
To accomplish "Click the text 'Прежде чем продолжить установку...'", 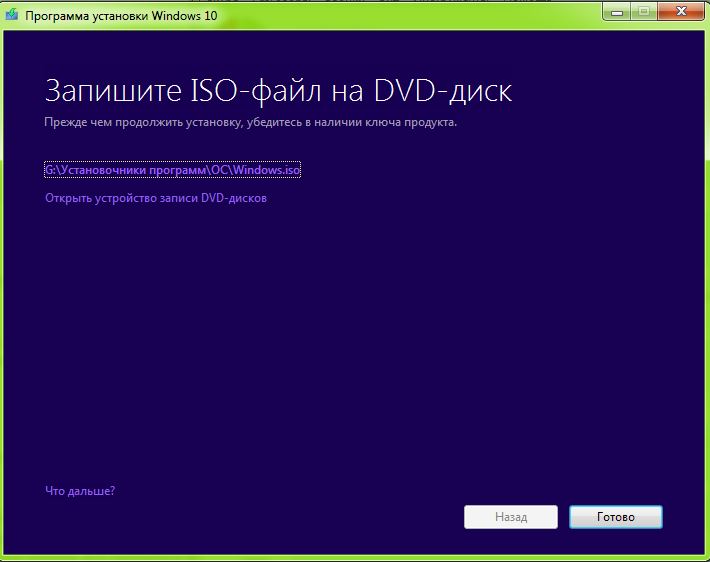I will (x=250, y=122).
